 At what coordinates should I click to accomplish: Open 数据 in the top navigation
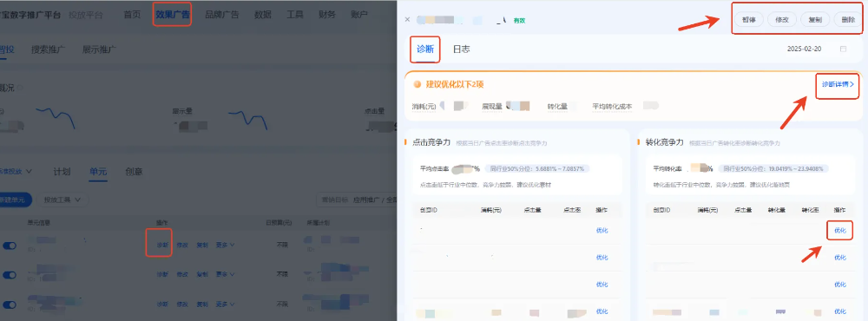pos(262,15)
